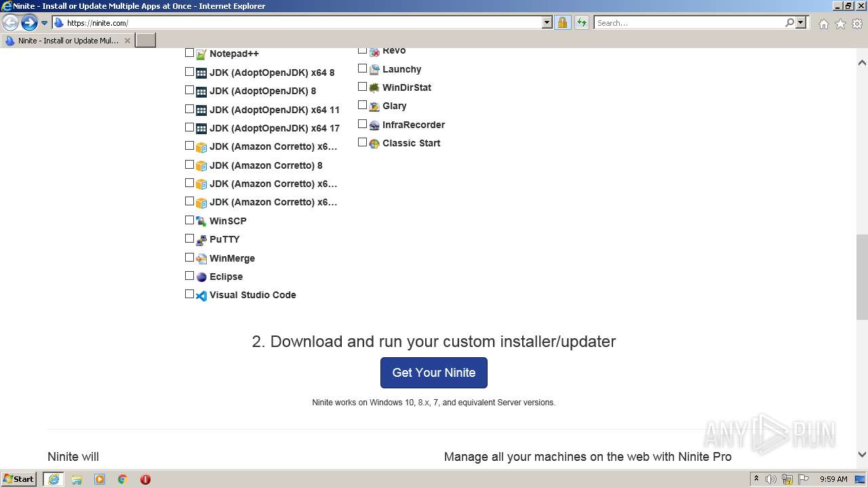
Task: Check the Launchy checkbox
Action: (x=363, y=68)
